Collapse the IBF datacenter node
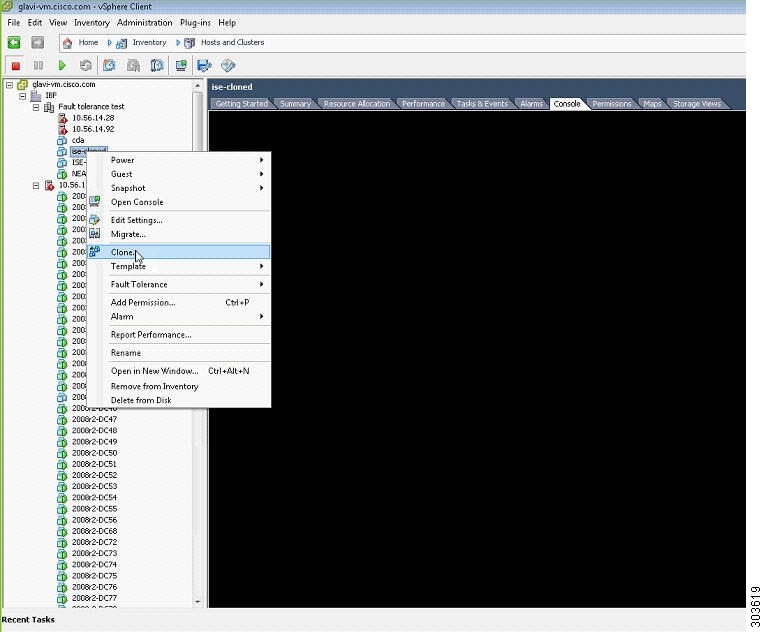 pyautogui.click(x=22, y=96)
